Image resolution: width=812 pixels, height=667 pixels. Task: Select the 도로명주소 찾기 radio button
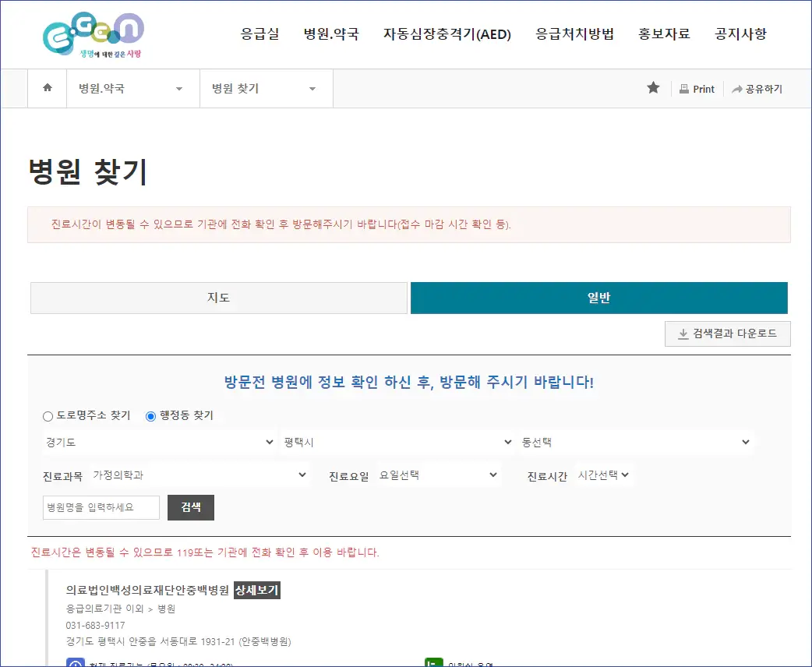(x=48, y=416)
